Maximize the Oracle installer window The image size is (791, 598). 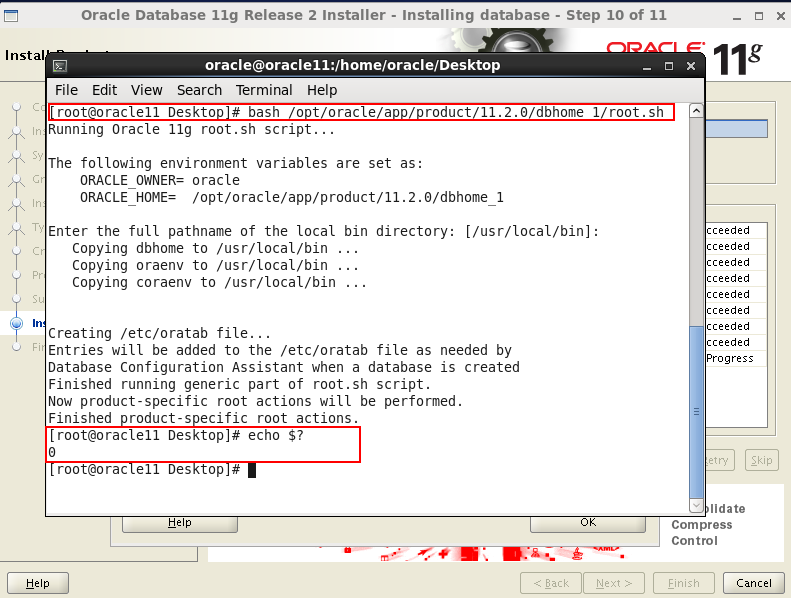[759, 16]
